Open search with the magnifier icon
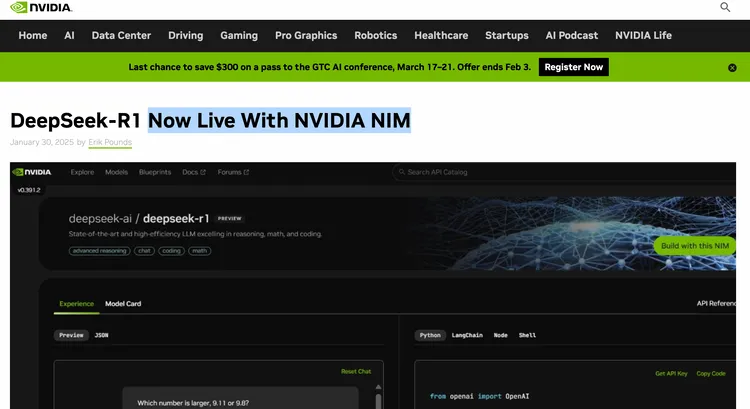 tap(726, 8)
